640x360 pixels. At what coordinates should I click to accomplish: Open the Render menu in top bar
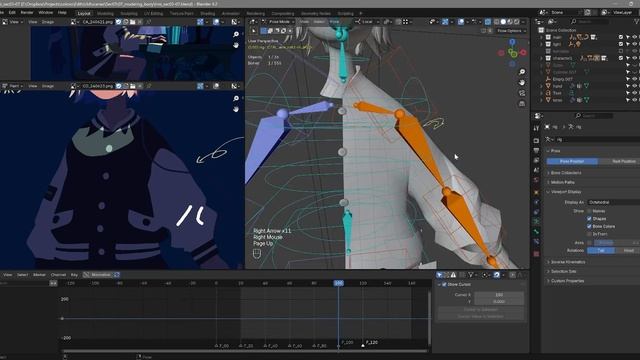[27, 13]
